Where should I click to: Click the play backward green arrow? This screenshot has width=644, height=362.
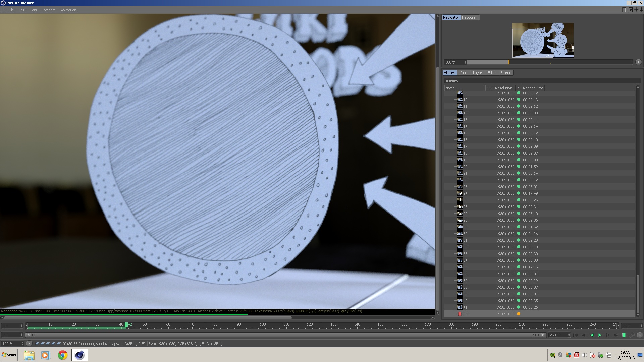pyautogui.click(x=592, y=335)
